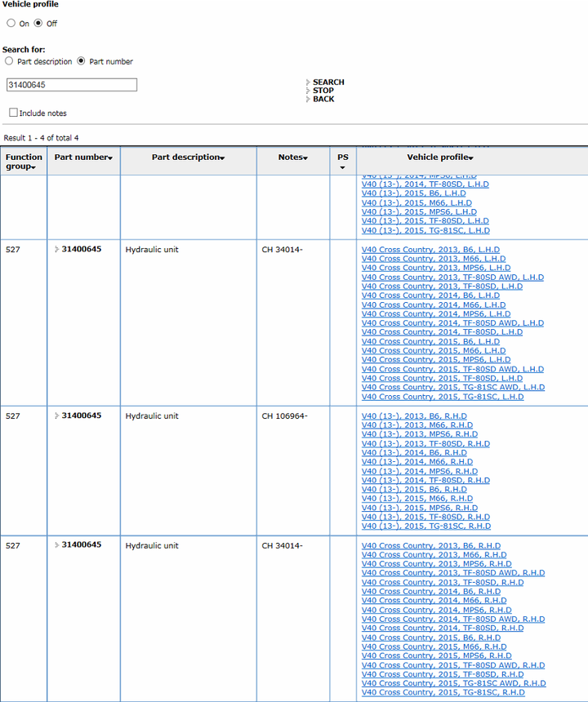Open link V40 Cross Country, 2015, M66, L.H.D
Screen dimensions: 588x702
coord(434,350)
